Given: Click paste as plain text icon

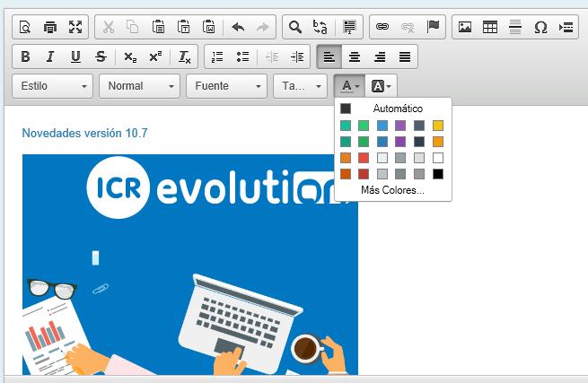Looking at the screenshot, I should 183,27.
